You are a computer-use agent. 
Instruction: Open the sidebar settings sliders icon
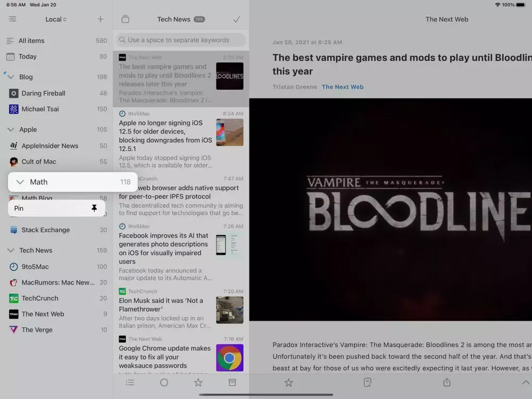coord(13,19)
